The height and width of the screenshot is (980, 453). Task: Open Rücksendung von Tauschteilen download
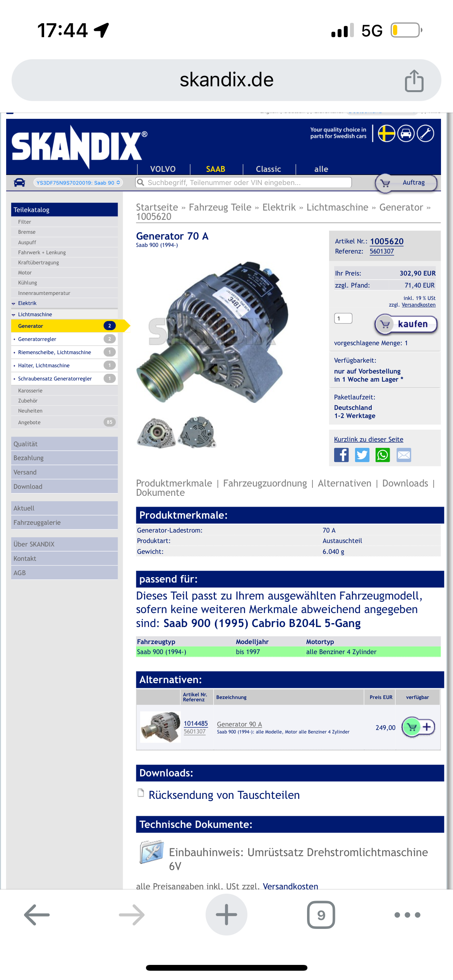tap(224, 795)
